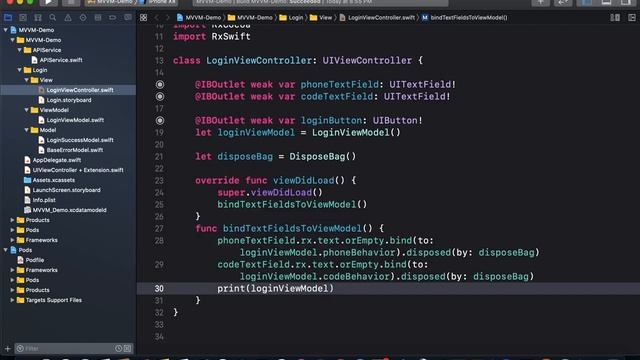Add a new editor pane
This screenshot has height=360, width=640.
click(x=632, y=18)
